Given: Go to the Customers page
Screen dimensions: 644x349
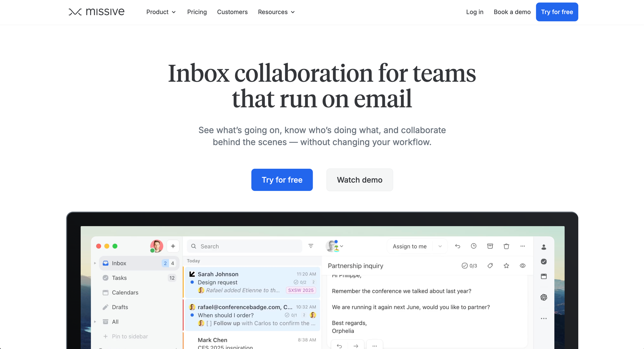Looking at the screenshot, I should 232,12.
